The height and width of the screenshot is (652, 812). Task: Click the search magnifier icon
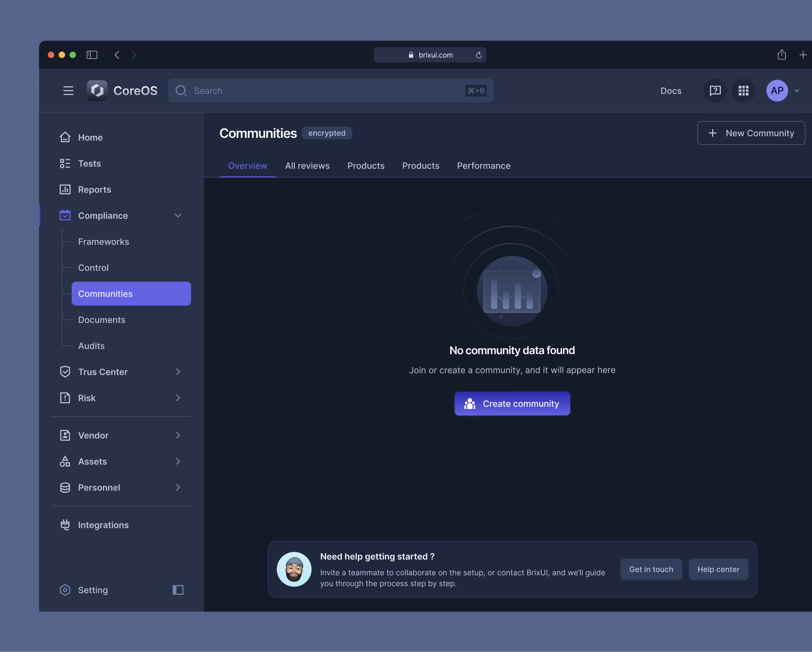coord(181,90)
